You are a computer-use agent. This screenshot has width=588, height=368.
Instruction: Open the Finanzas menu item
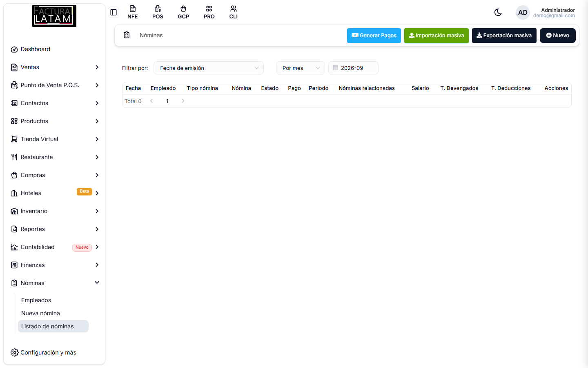tap(55, 265)
